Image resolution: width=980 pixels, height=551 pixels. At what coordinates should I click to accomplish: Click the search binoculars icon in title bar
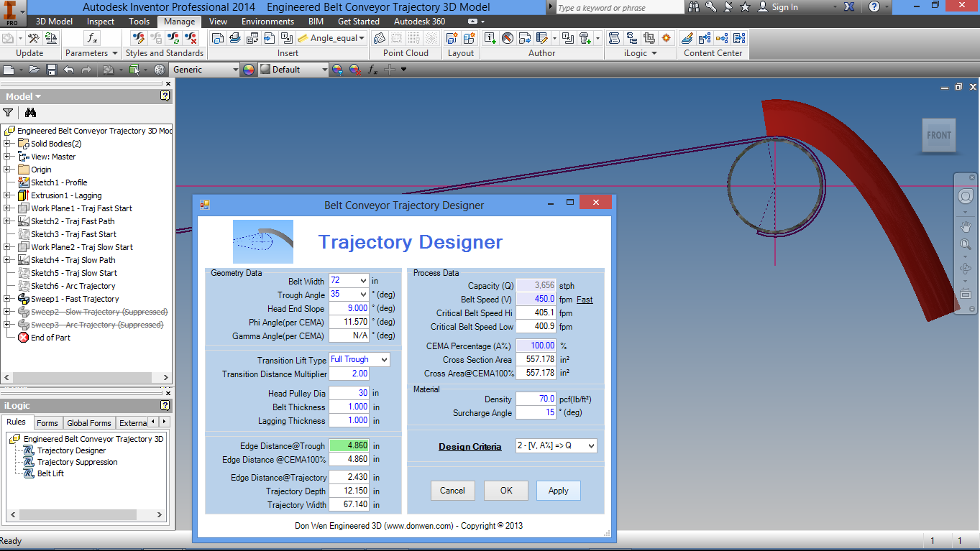[693, 6]
